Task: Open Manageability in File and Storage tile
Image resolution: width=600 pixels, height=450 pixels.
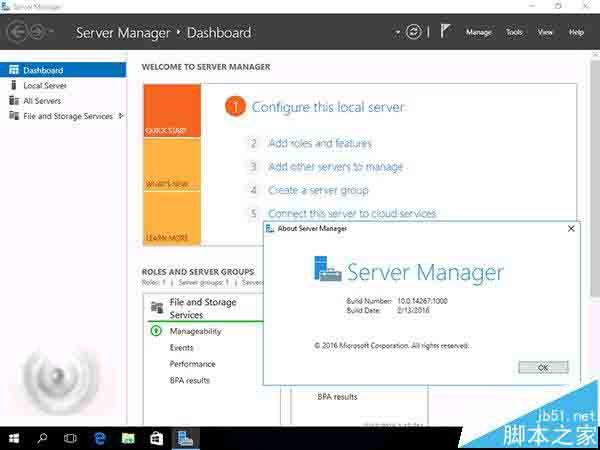Action: click(195, 331)
